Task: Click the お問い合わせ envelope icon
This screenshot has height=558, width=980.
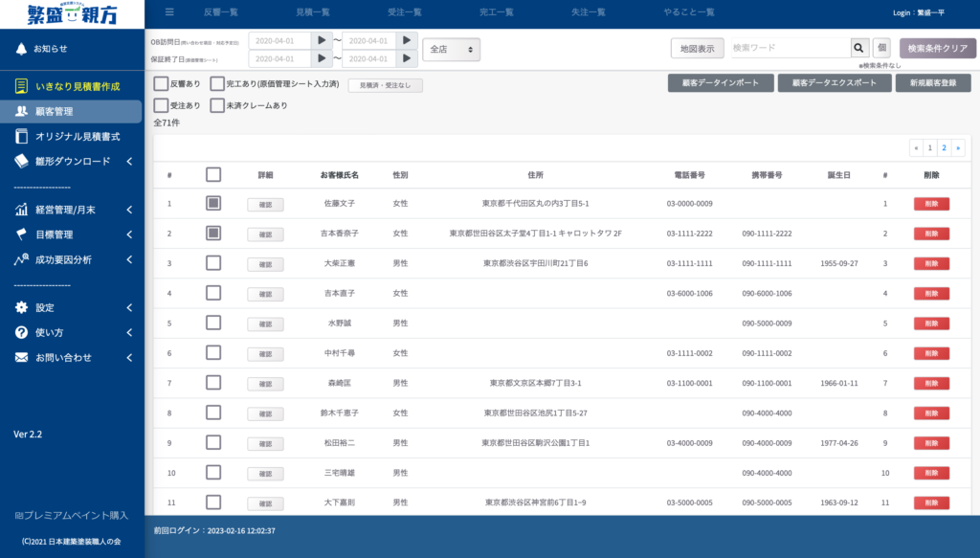Action: point(21,357)
